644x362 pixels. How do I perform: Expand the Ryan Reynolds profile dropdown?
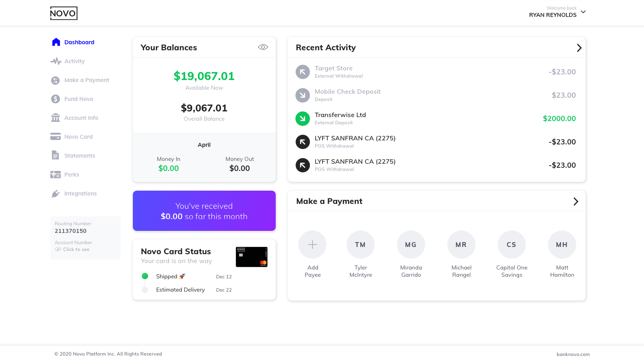coord(583,12)
